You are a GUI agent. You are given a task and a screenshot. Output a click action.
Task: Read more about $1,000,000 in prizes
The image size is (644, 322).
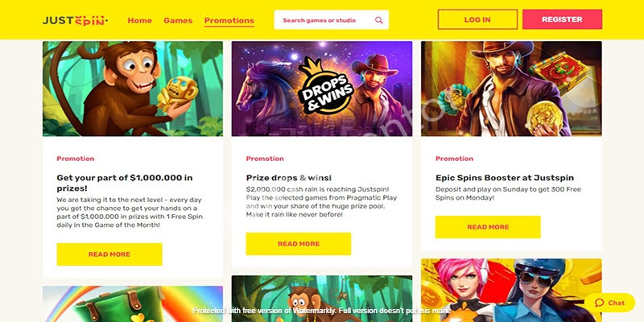109,254
